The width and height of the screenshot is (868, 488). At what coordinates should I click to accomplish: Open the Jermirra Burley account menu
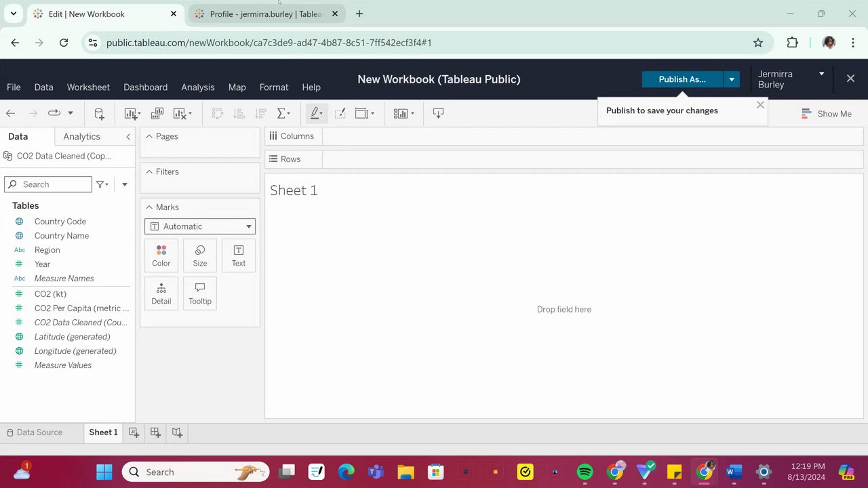[x=791, y=79]
